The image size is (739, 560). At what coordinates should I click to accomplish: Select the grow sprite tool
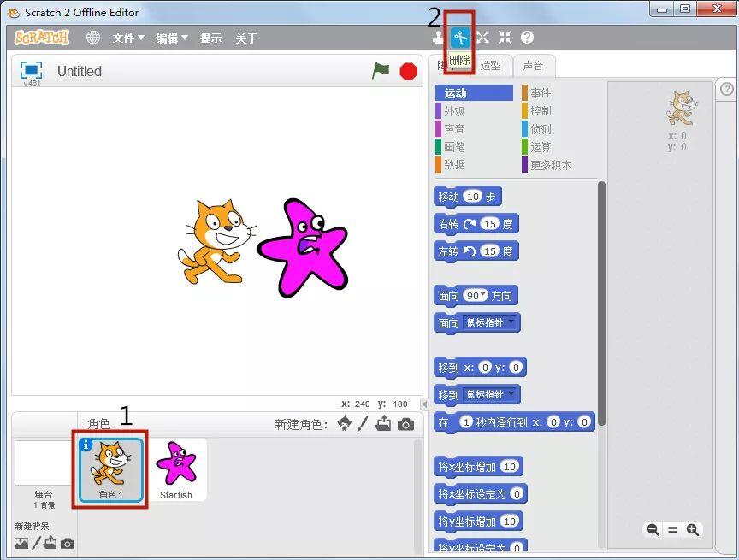(482, 38)
